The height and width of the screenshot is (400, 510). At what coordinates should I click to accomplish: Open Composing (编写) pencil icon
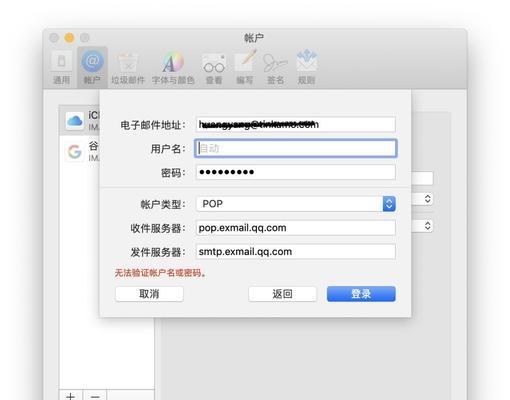245,67
